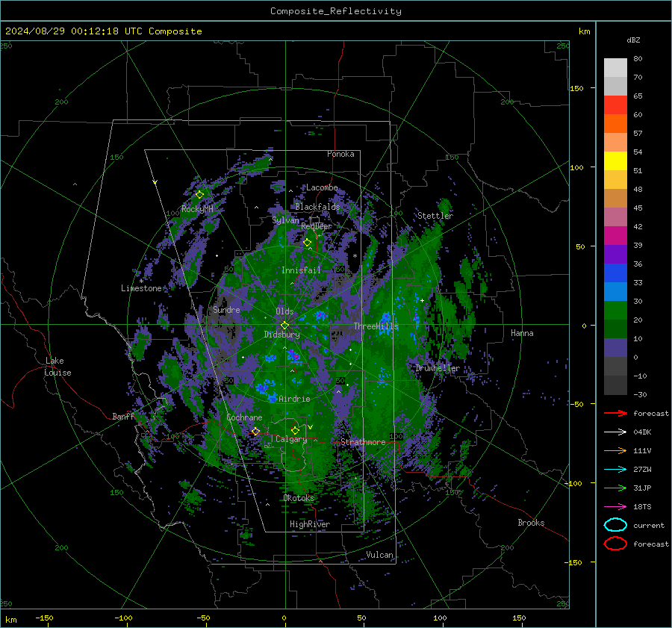
Task: Click the cyan 27ZW arrow icon
Action: pos(615,470)
